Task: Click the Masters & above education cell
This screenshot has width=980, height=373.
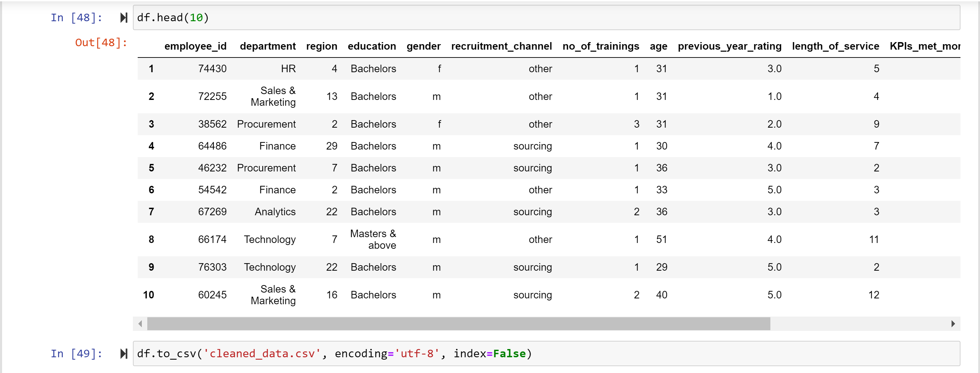Action: point(373,239)
